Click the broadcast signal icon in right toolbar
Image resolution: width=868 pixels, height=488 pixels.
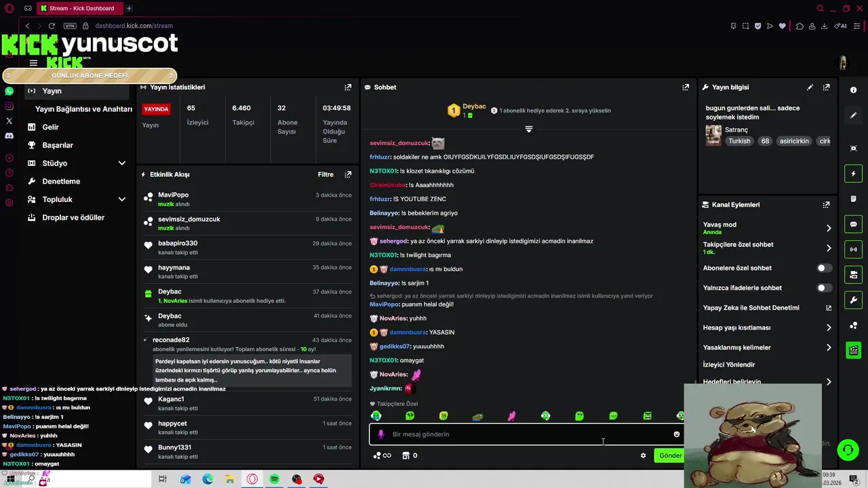click(x=853, y=249)
